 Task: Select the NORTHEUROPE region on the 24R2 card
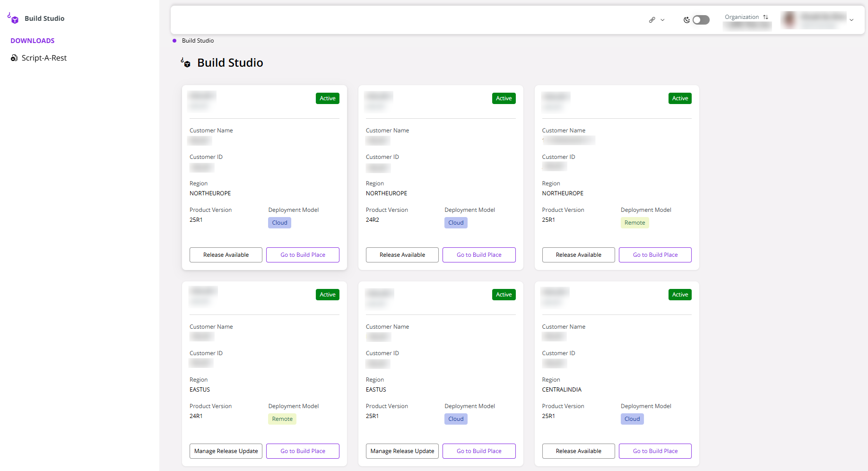pyautogui.click(x=387, y=193)
